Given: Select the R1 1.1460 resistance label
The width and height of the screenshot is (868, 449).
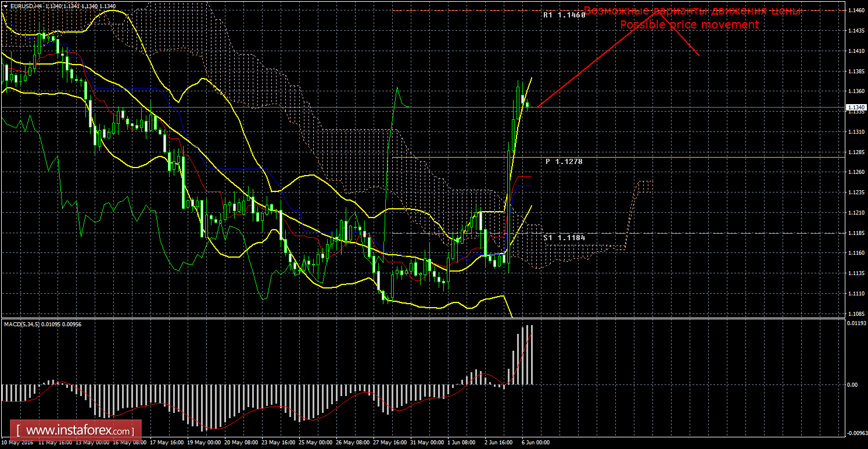Looking at the screenshot, I should 564,15.
